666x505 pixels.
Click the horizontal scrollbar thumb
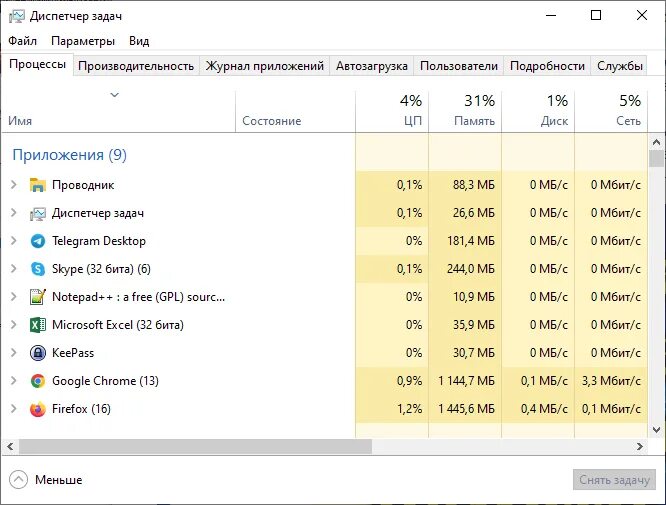pos(195,446)
